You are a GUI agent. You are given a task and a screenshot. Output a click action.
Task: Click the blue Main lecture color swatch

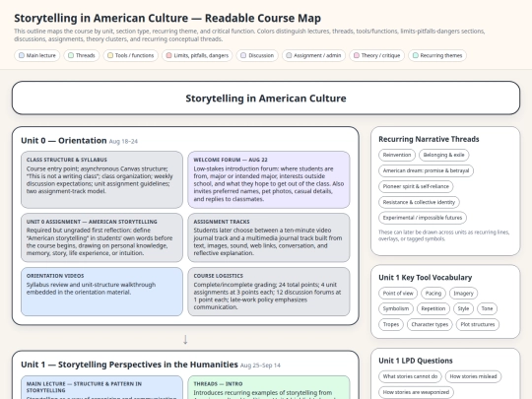pos(22,55)
